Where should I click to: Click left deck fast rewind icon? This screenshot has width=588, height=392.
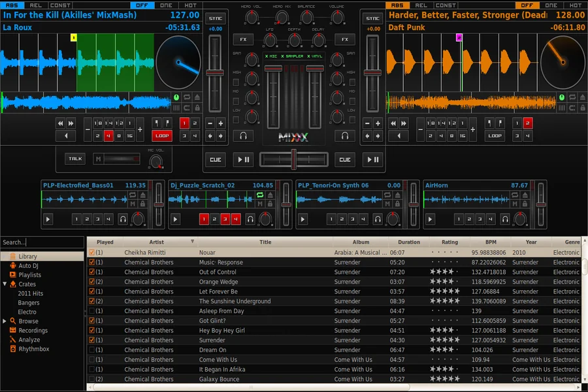click(61, 123)
